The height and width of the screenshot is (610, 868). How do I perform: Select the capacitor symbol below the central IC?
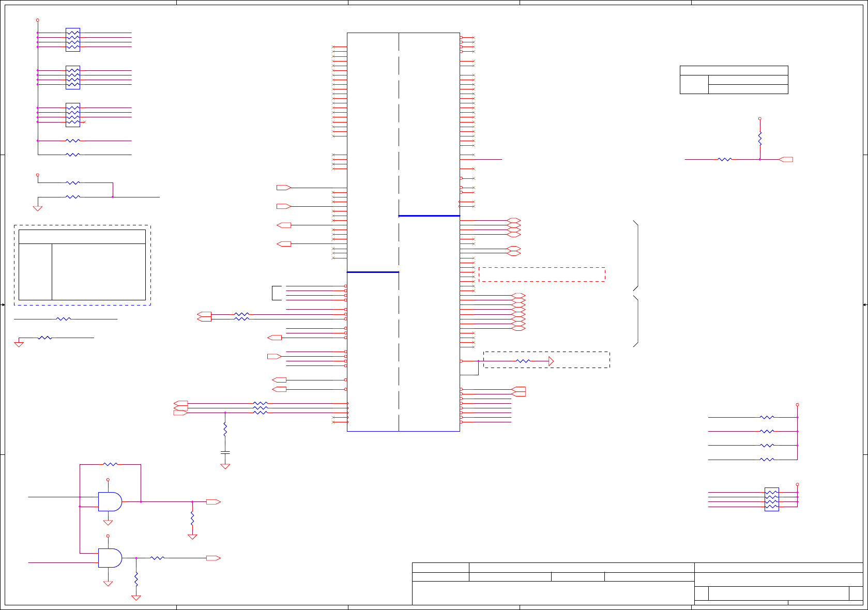tap(225, 452)
